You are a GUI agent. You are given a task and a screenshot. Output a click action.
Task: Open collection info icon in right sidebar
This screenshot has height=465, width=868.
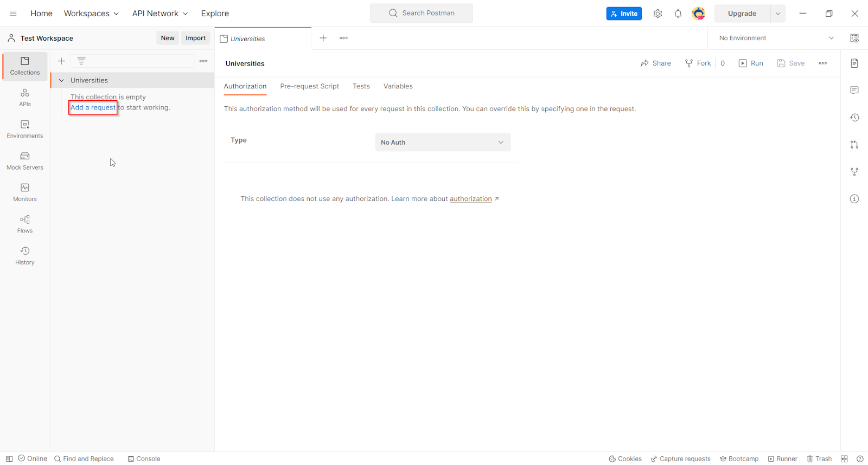[x=854, y=199]
